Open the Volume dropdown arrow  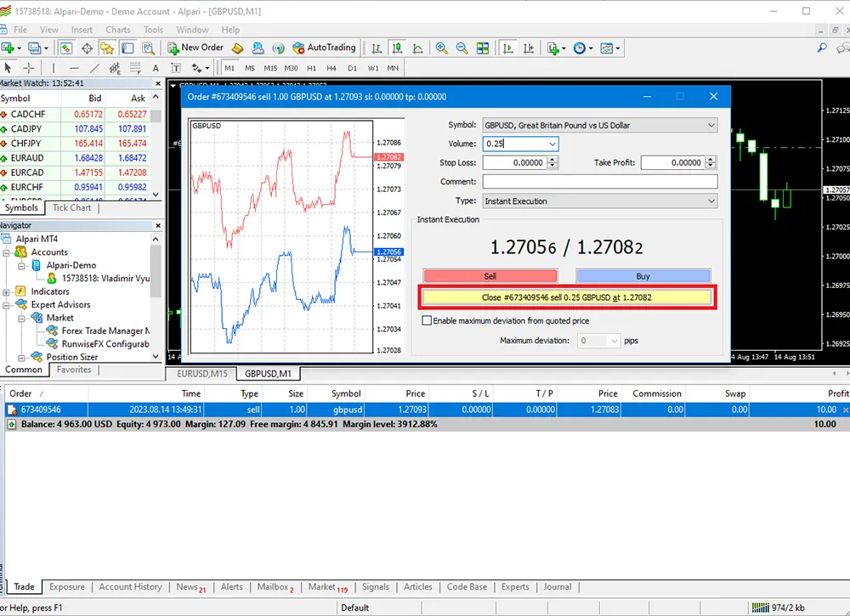pos(552,144)
